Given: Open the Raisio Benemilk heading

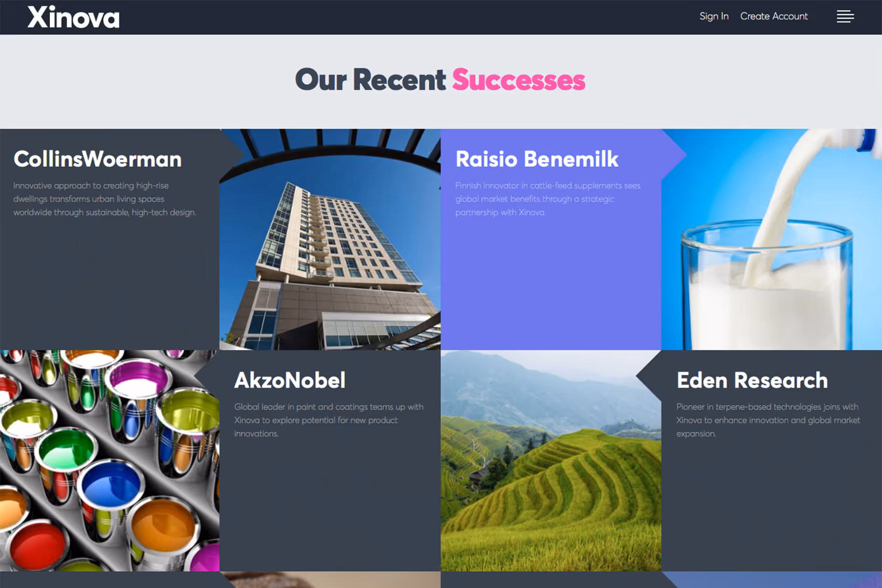Looking at the screenshot, I should click(537, 159).
